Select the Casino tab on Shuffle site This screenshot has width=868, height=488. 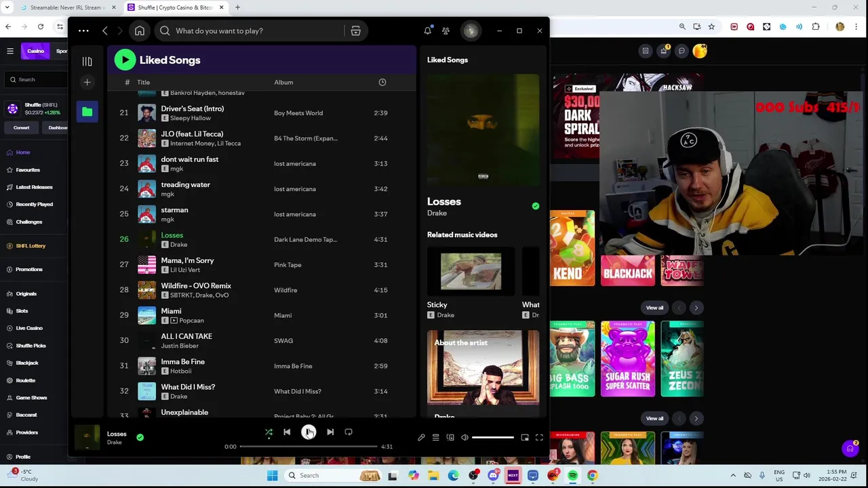point(35,51)
